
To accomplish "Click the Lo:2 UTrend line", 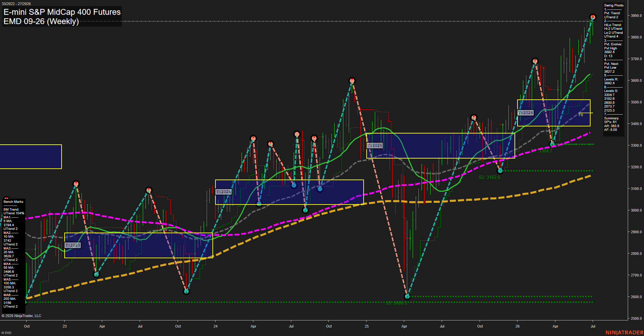I will pos(613,33).
